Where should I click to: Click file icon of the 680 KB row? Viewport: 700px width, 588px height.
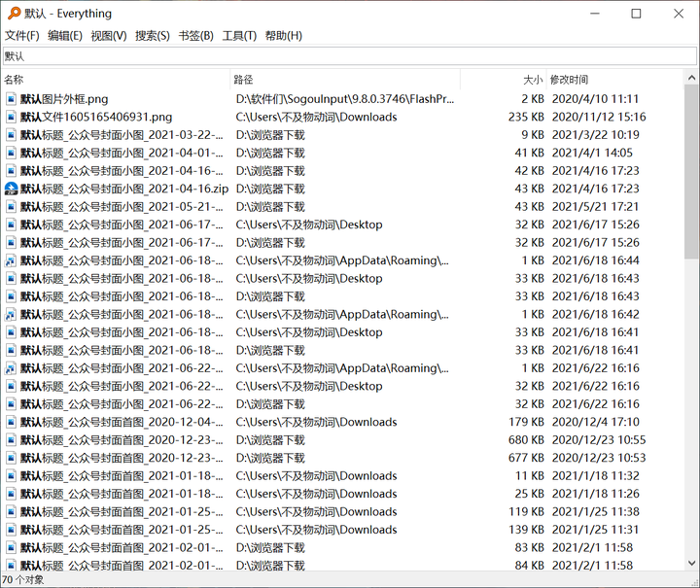11,440
